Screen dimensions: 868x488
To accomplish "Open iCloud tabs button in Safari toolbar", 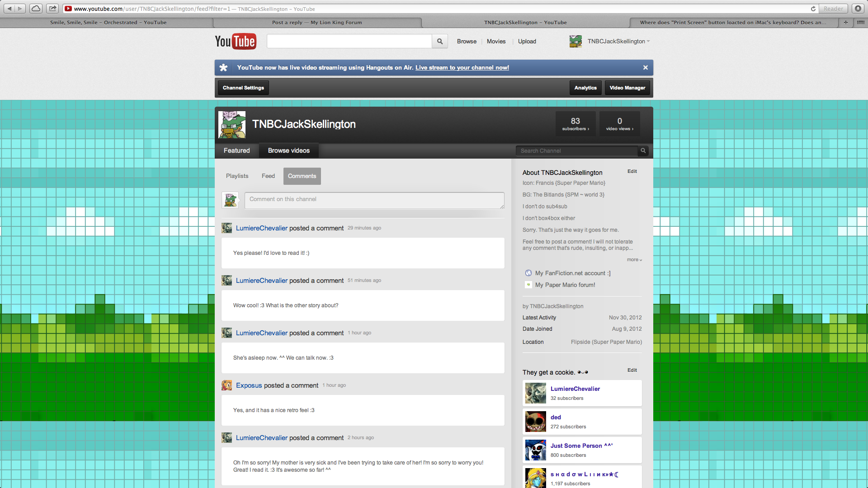I will point(36,8).
